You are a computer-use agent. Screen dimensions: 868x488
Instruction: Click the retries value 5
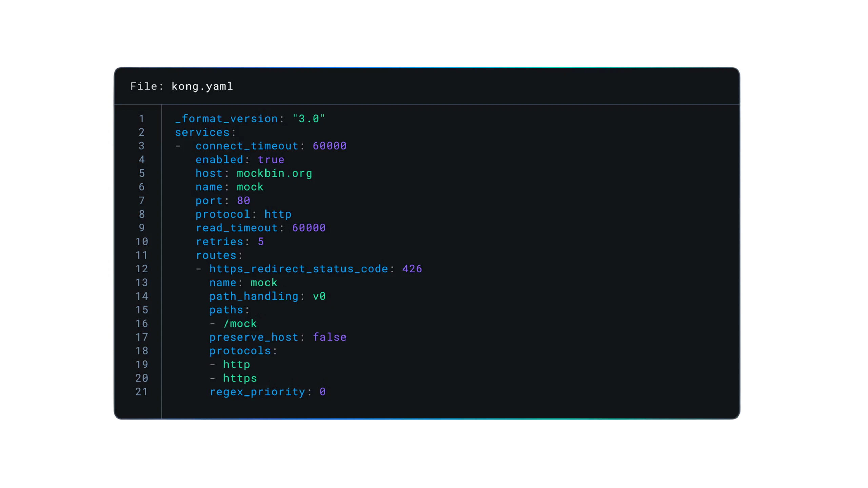261,242
